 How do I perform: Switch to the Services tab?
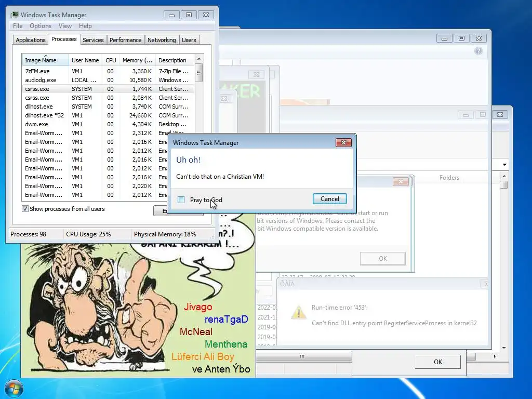(93, 40)
